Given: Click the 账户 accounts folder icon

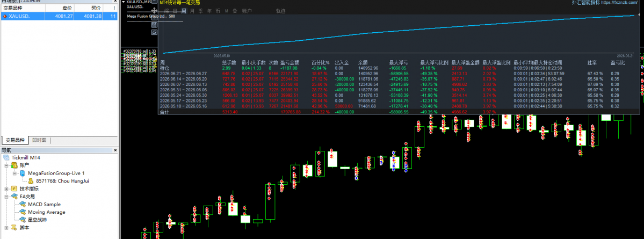Looking at the screenshot, I should tap(14, 165).
